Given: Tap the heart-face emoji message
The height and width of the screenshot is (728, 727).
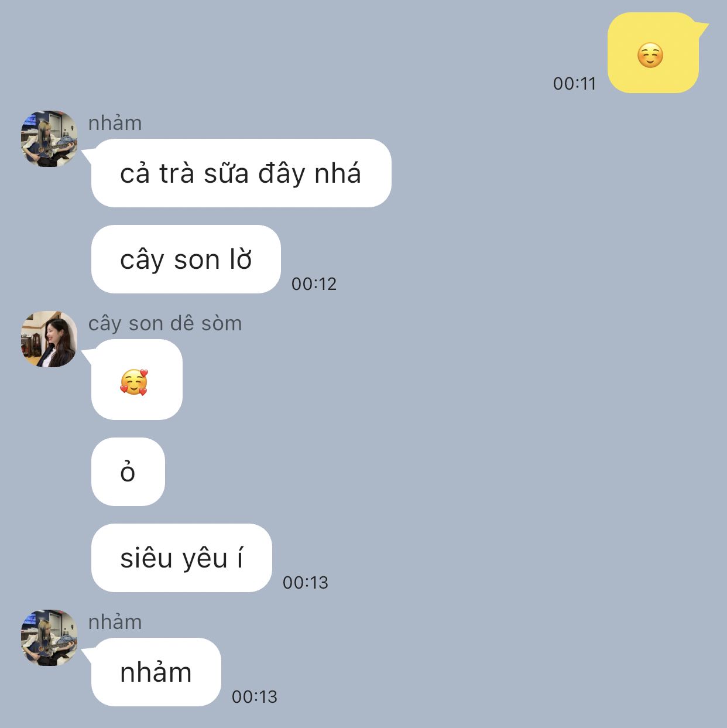Looking at the screenshot, I should 137,380.
